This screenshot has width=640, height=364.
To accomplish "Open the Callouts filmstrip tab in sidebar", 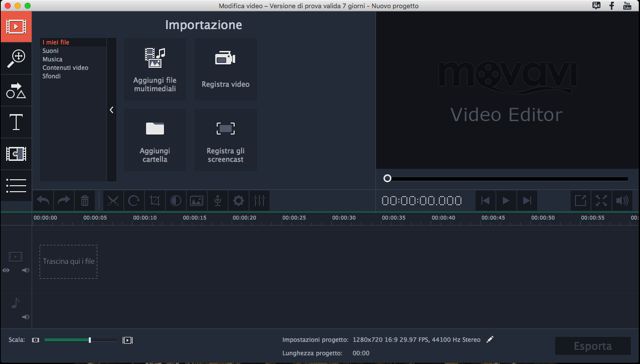I will coord(16,154).
